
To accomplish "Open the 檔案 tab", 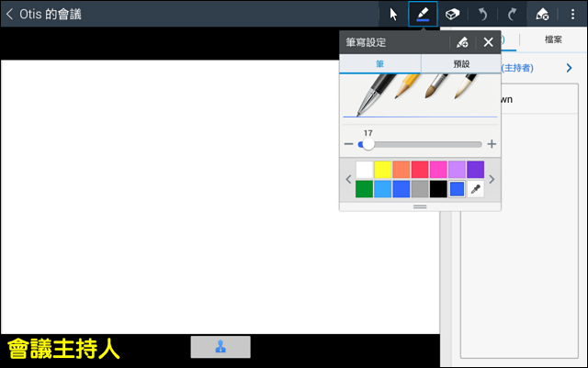I will [553, 39].
